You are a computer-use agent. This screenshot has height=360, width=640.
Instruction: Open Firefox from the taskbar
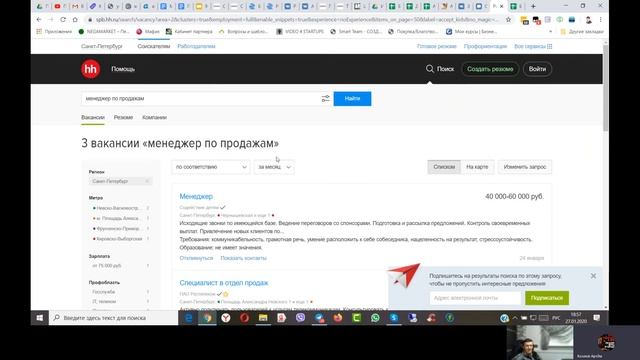click(x=338, y=318)
